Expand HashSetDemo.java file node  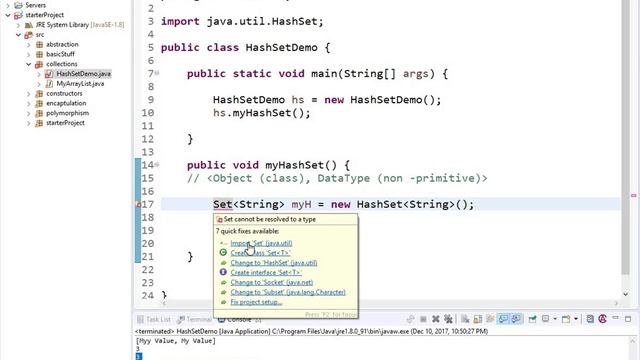[39, 74]
